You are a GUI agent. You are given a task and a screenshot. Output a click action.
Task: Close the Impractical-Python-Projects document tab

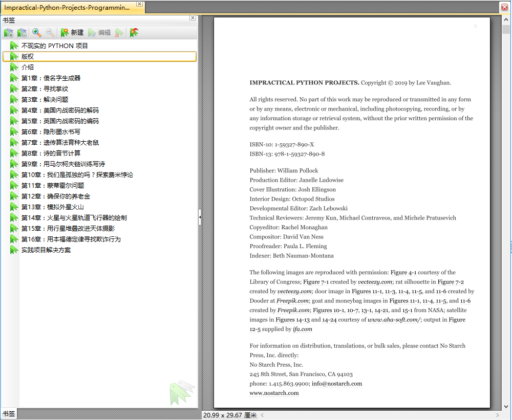coord(139,4)
